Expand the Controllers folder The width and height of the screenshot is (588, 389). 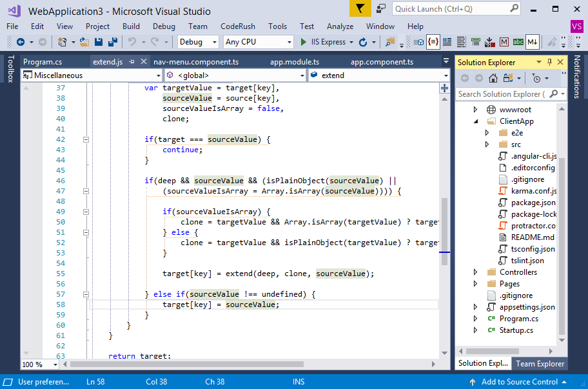click(475, 272)
